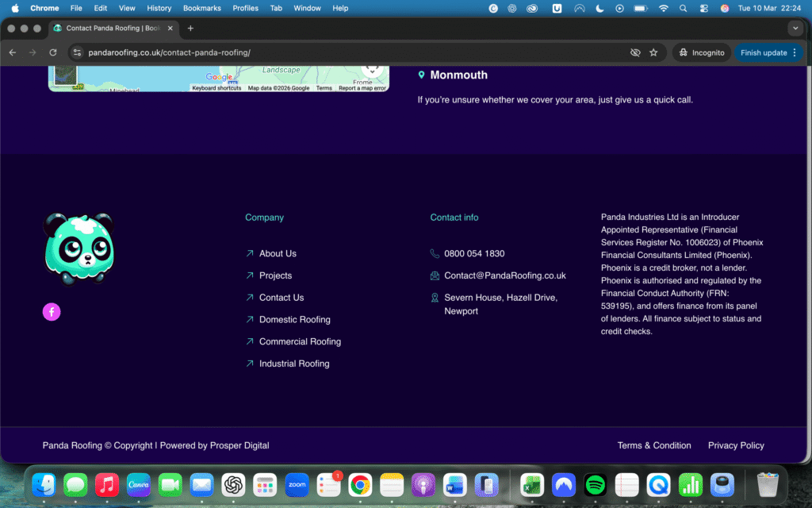Reload the page with the refresh button
Image resolution: width=812 pixels, height=508 pixels.
coord(53,52)
